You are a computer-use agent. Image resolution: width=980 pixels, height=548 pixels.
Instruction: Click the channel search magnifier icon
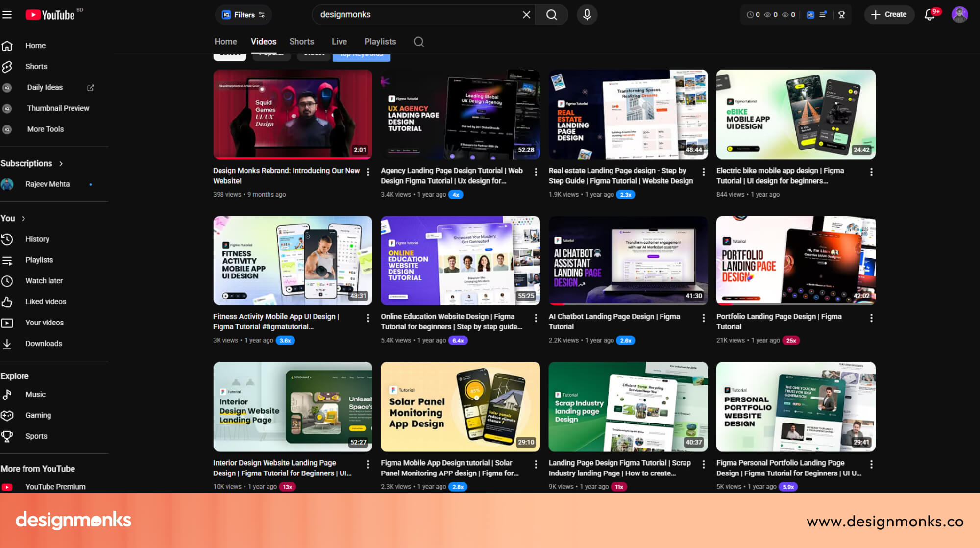coord(418,42)
